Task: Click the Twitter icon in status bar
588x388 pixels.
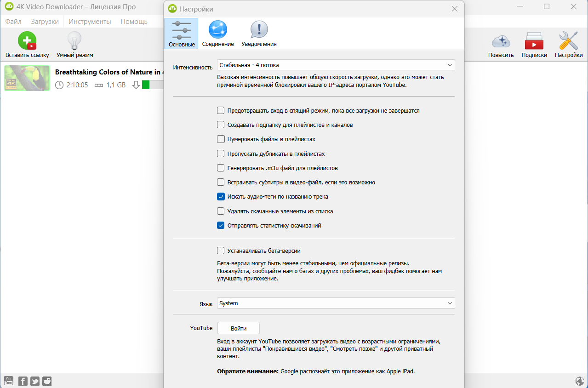Action: click(35, 381)
